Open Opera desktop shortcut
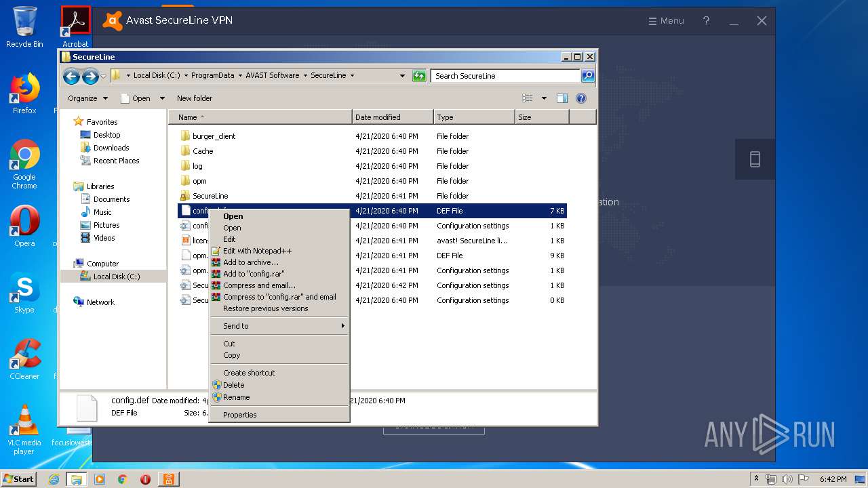Viewport: 868px width, 488px height. [x=24, y=226]
